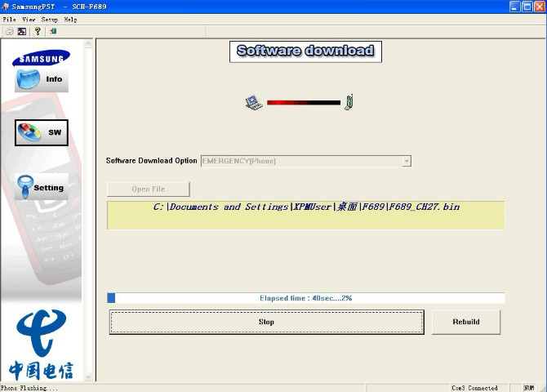
Task: Open the Info panel in the sidebar
Action: pos(41,79)
